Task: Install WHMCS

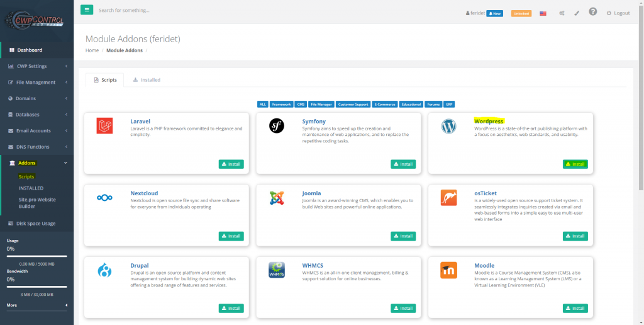Action: click(x=403, y=308)
